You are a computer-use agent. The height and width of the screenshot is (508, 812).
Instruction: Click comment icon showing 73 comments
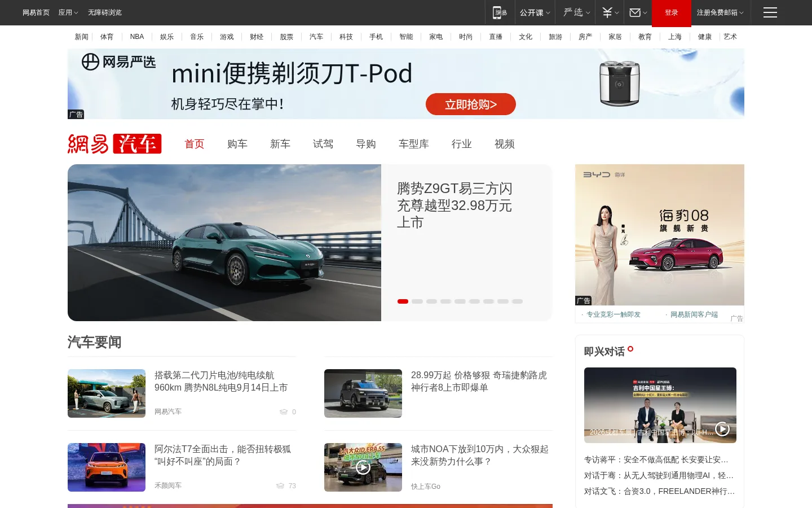(280, 486)
